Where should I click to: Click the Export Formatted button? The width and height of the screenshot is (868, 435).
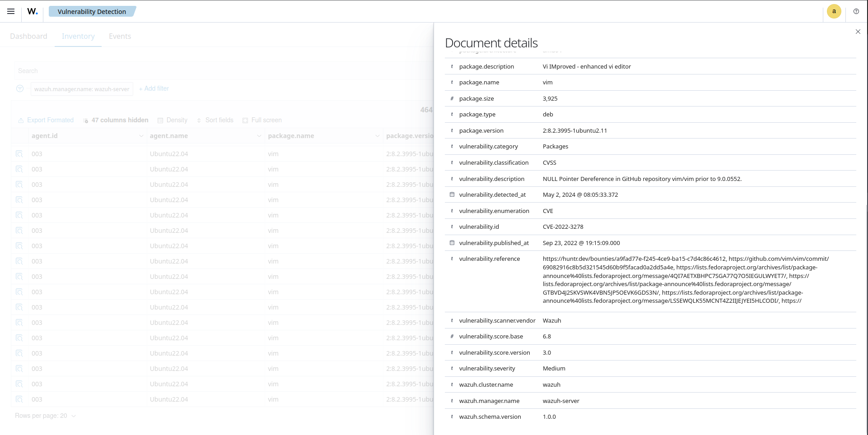46,120
